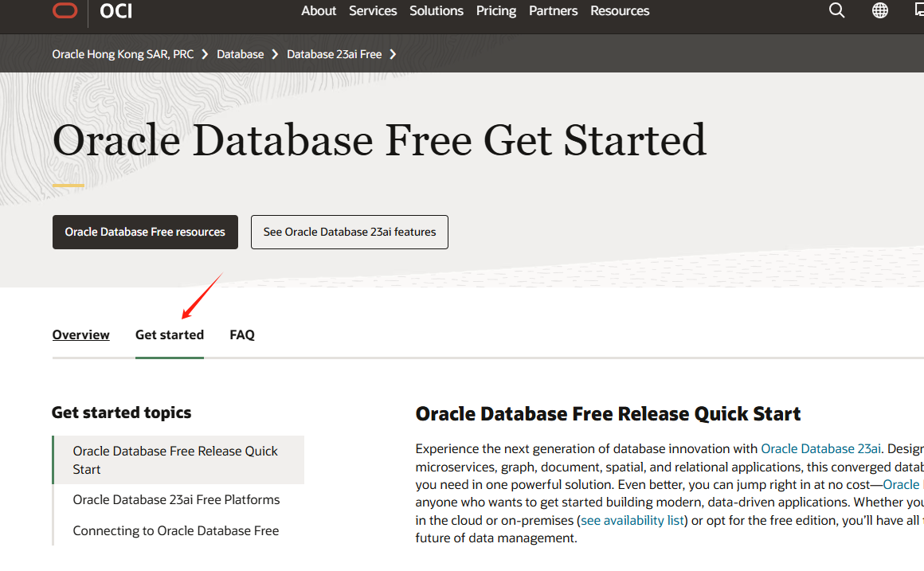The image size is (924, 571).
Task: Go to Database breadcrumb link
Action: [241, 54]
